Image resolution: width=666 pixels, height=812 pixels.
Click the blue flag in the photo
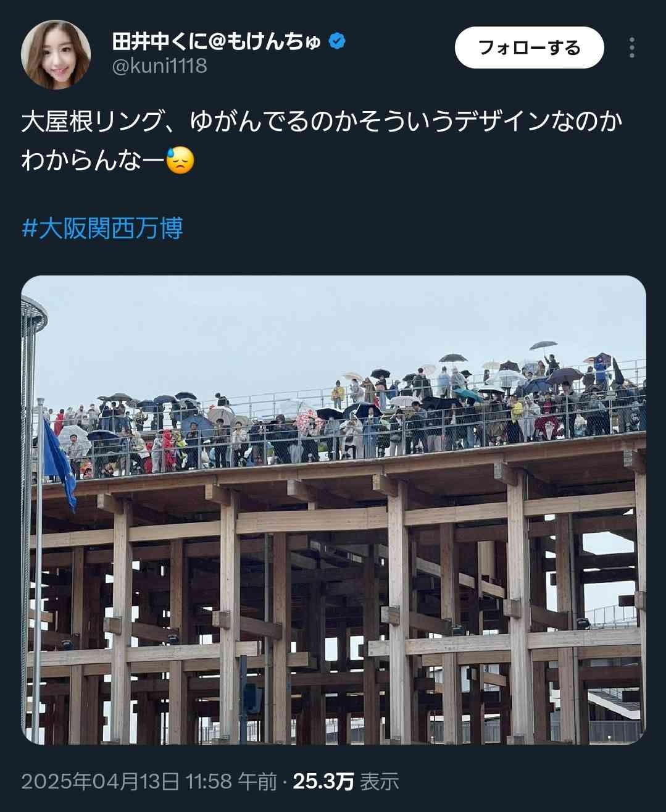tap(60, 460)
